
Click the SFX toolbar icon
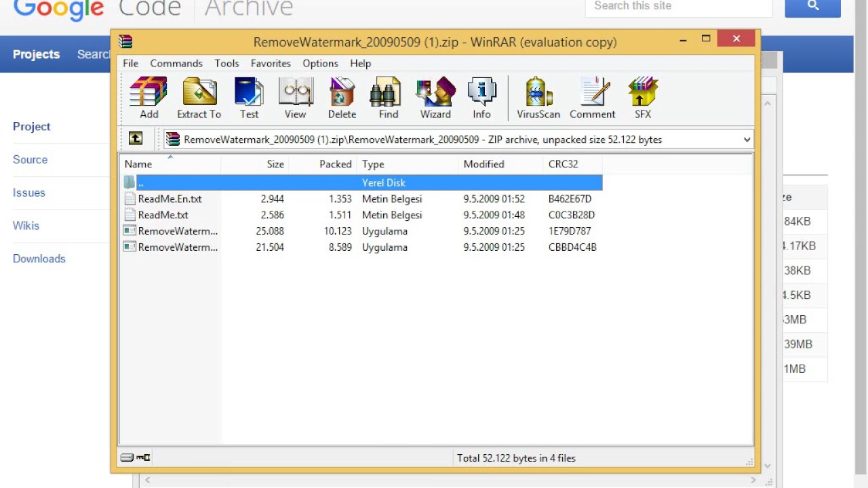click(642, 98)
